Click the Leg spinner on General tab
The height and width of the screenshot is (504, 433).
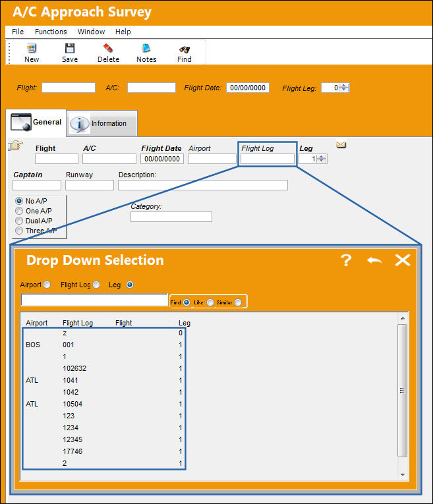(322, 159)
